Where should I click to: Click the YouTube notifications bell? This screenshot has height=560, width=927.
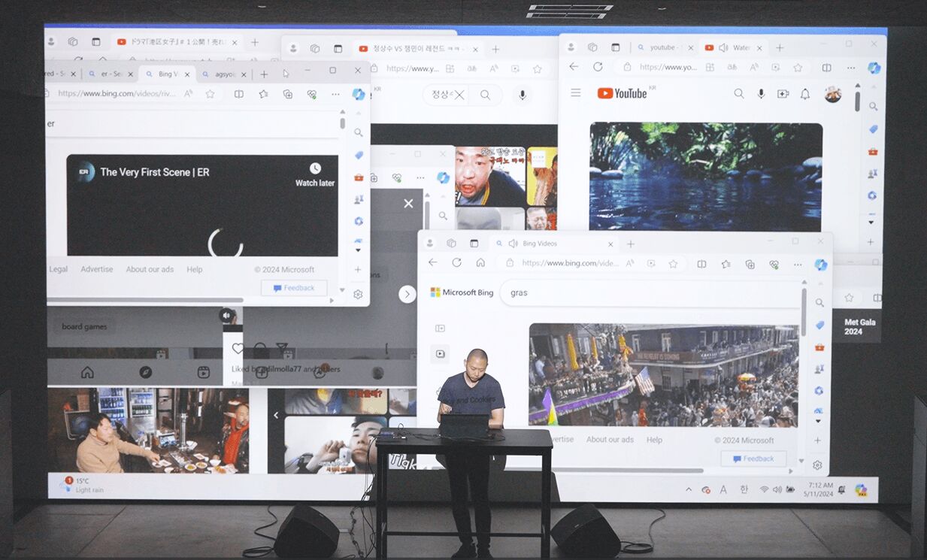click(805, 94)
